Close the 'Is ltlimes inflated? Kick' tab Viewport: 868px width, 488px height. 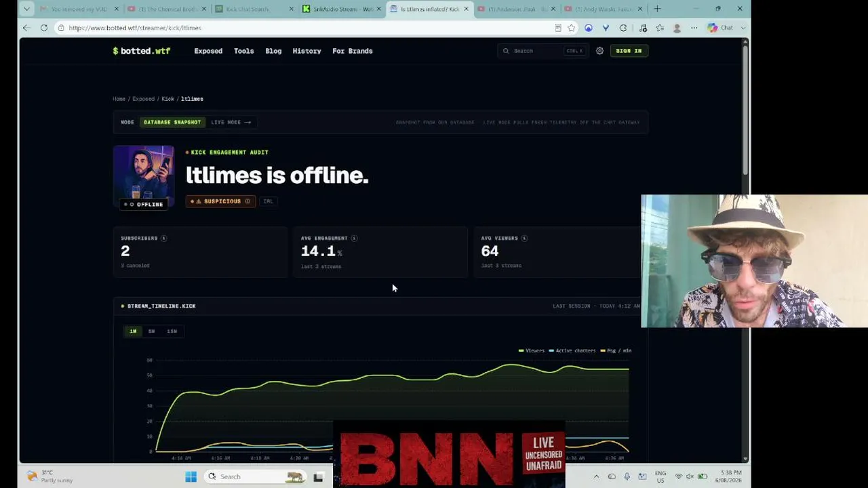coord(466,9)
